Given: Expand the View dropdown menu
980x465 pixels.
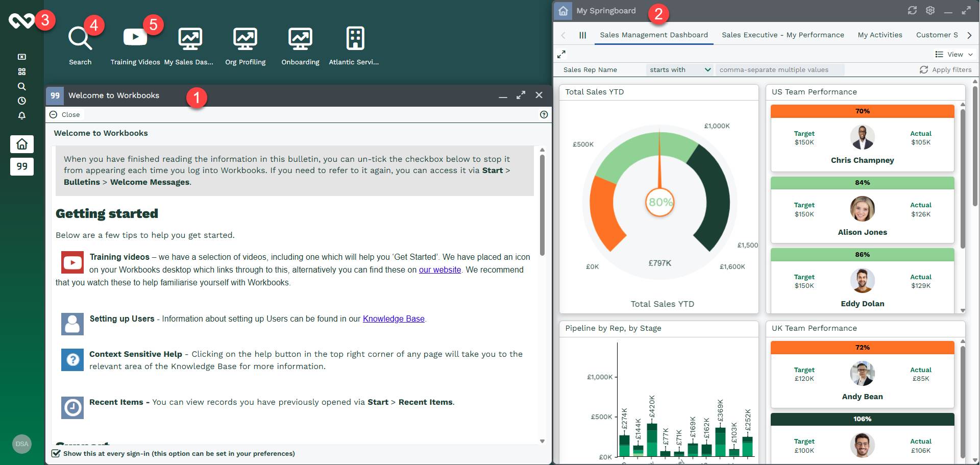Looking at the screenshot, I should 954,55.
